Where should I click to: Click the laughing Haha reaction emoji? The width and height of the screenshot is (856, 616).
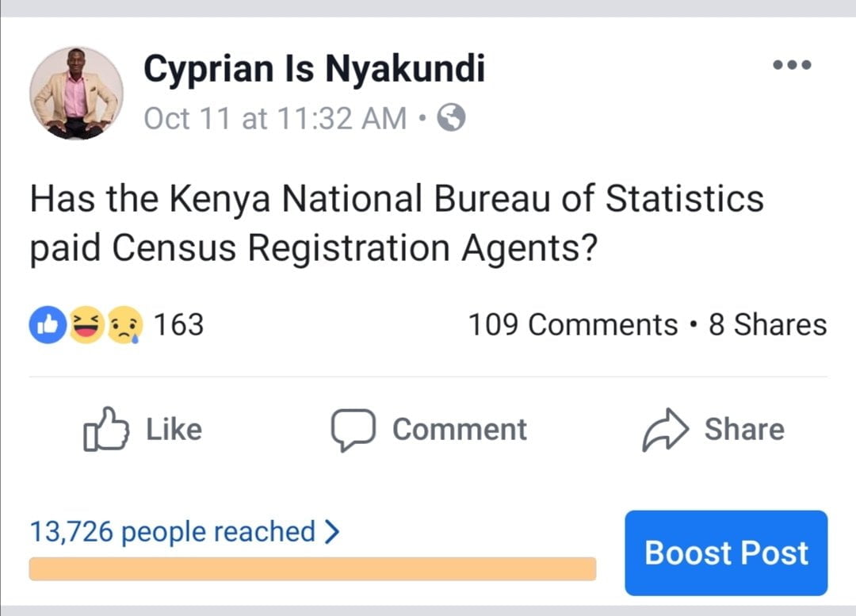coord(86,326)
